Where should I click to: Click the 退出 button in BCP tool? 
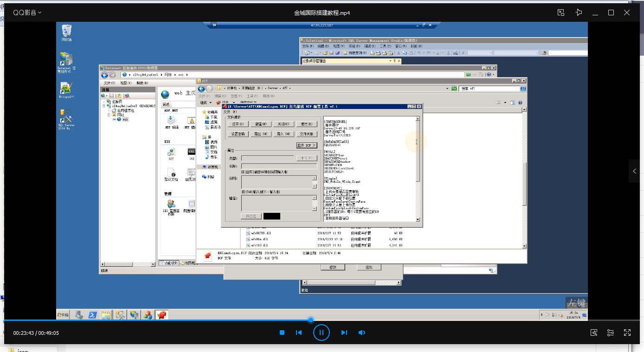(306, 124)
